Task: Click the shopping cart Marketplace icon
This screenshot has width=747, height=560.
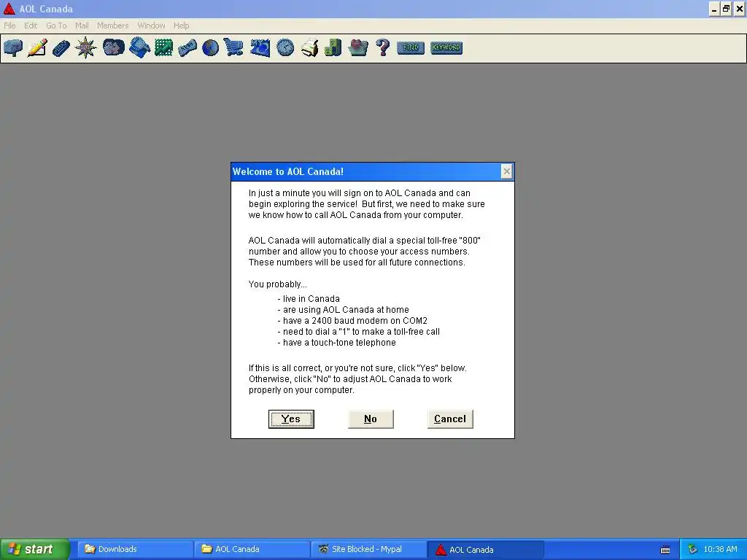Action: click(x=233, y=47)
